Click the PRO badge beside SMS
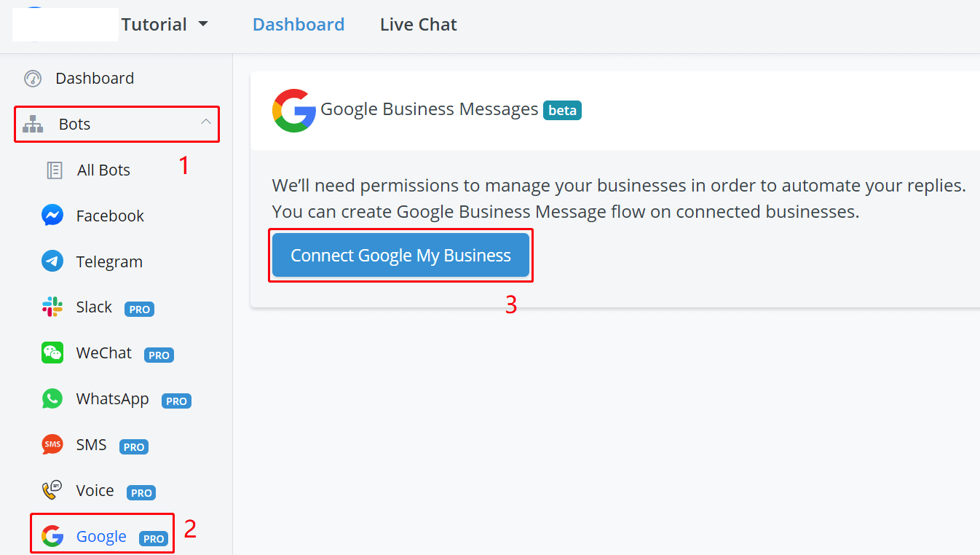Image resolution: width=980 pixels, height=555 pixels. (134, 446)
